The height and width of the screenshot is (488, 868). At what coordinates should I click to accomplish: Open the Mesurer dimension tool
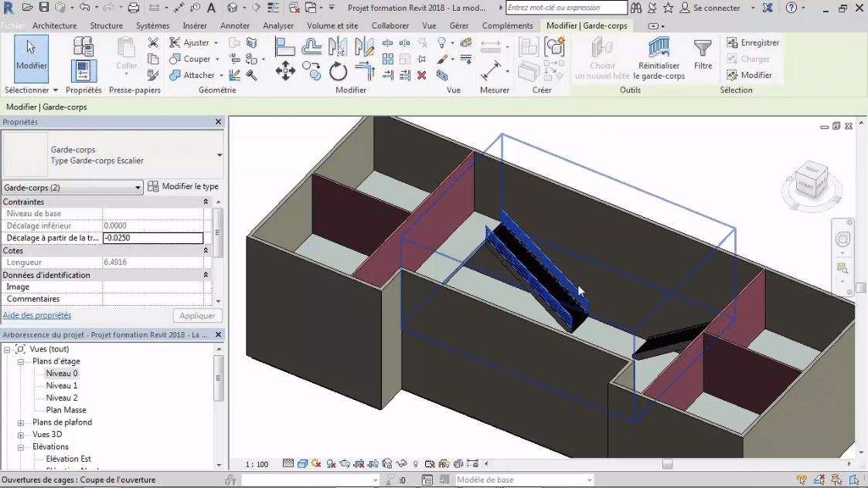click(x=492, y=71)
